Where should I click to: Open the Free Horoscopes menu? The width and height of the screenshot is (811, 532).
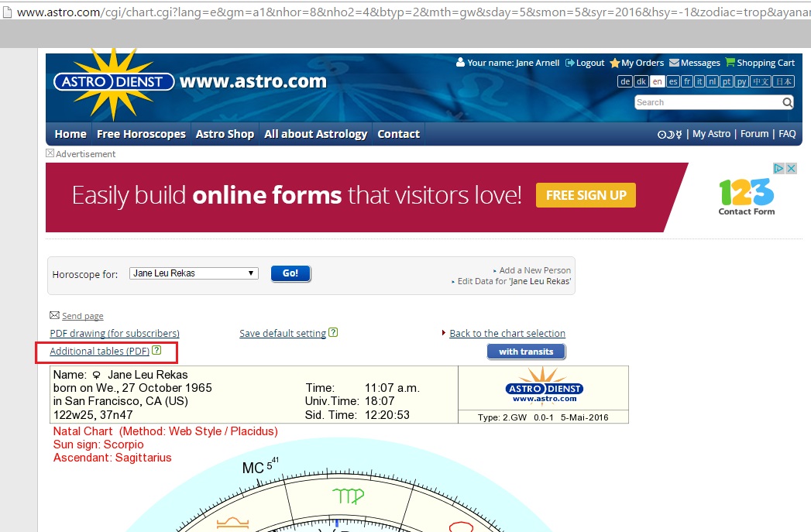coord(140,133)
